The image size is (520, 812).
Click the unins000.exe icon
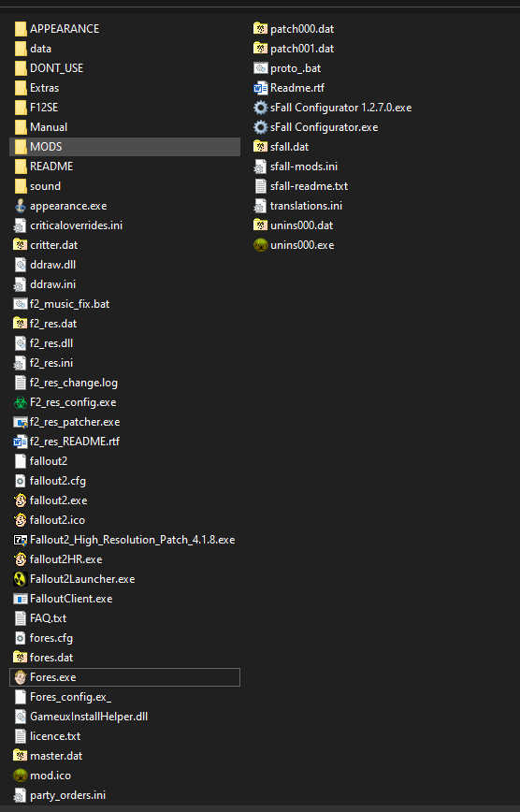coord(261,245)
